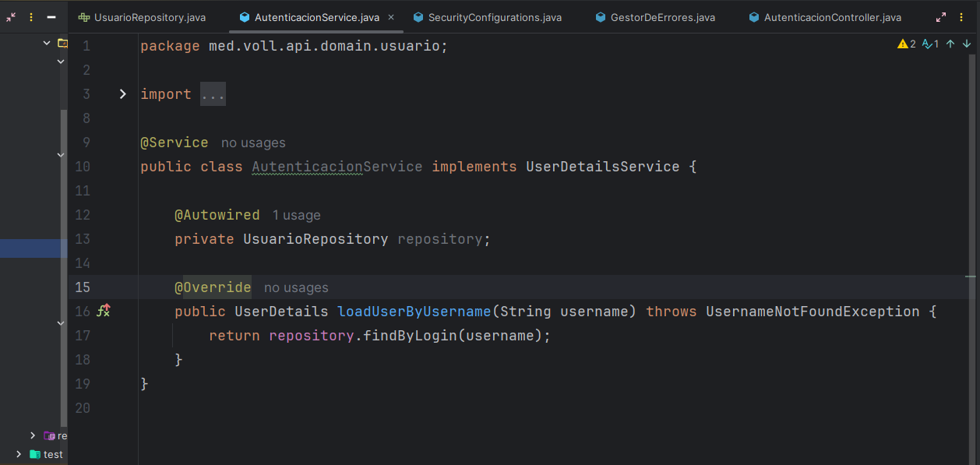
Task: Click the UserDetails return type on line 16
Action: [282, 312]
